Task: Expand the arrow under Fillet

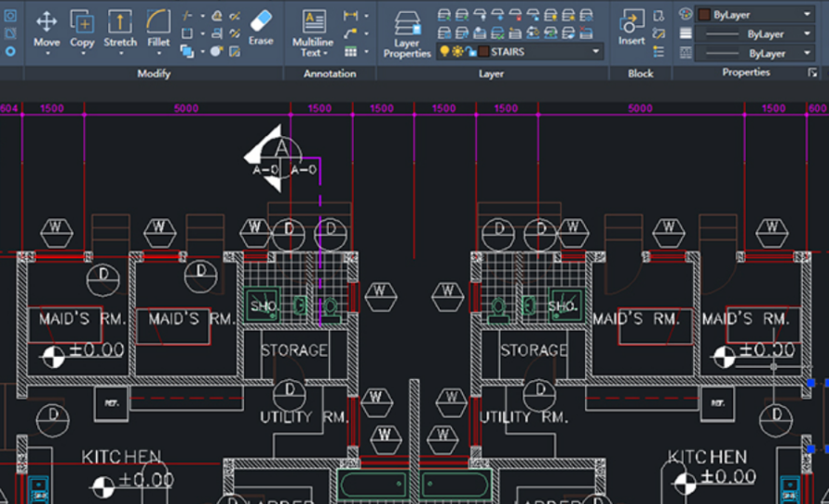Action: coord(158,53)
